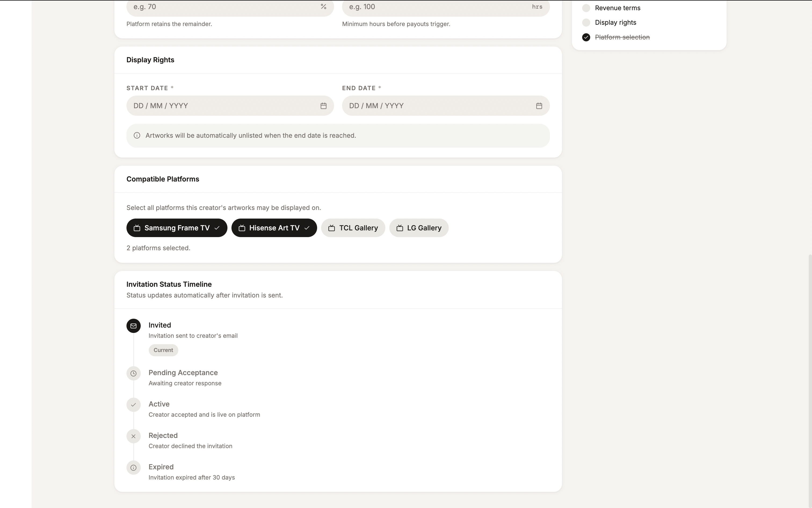Click the '2 platforms selected.' text

coord(158,248)
